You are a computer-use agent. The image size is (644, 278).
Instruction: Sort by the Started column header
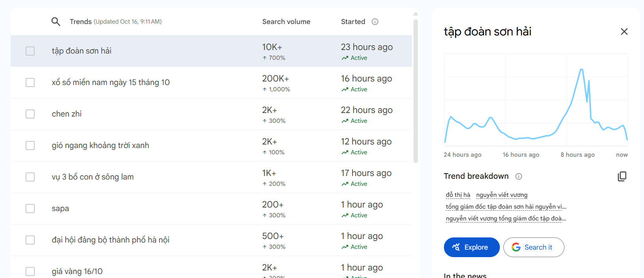tap(353, 22)
